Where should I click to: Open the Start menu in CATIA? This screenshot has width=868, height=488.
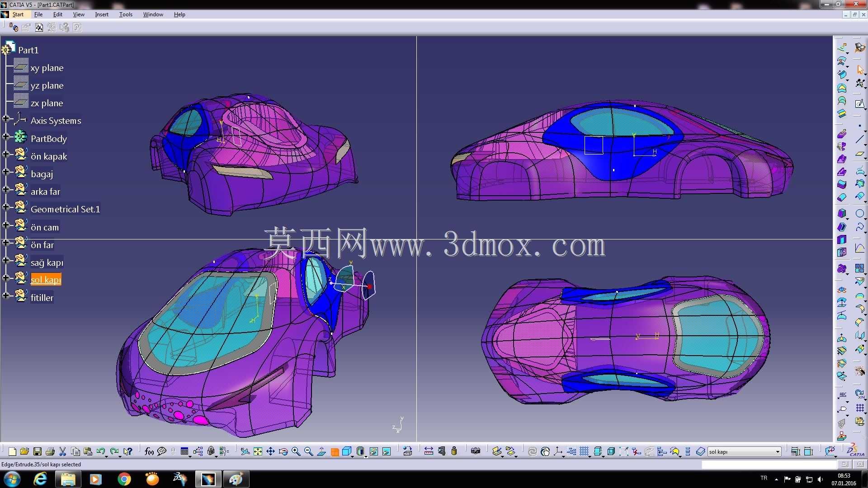(18, 14)
